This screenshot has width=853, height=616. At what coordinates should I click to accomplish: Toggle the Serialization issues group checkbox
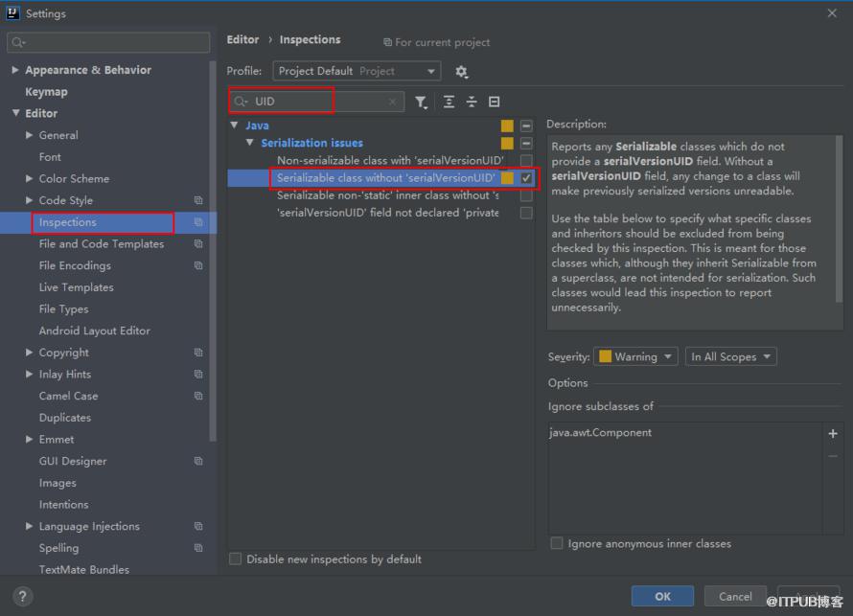pyautogui.click(x=526, y=143)
